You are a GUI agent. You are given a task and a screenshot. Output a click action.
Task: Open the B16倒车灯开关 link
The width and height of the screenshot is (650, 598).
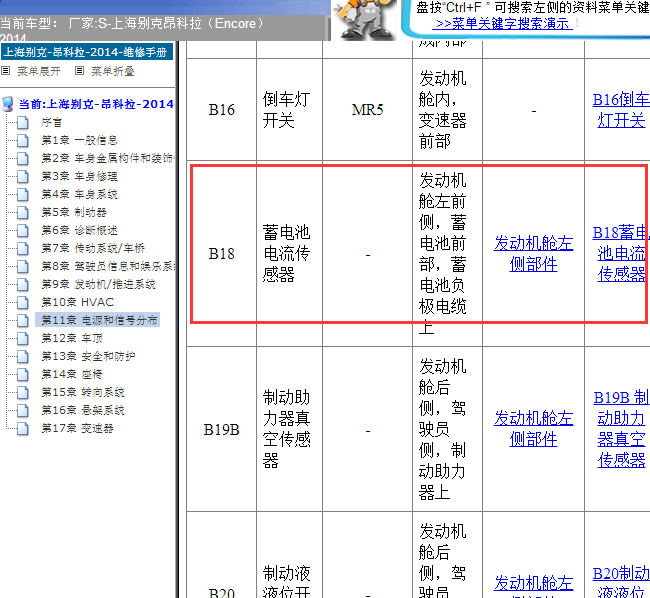click(621, 110)
